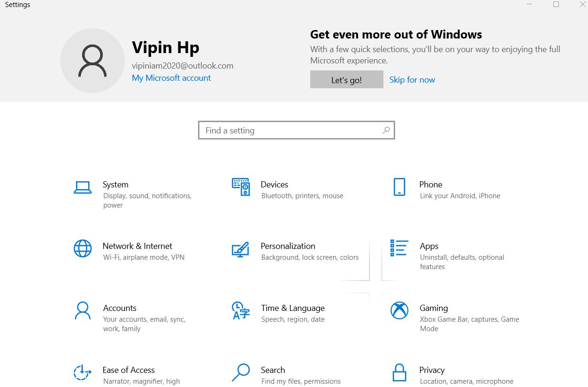Open Network & Internet title text
588x387 pixels.
(x=137, y=246)
